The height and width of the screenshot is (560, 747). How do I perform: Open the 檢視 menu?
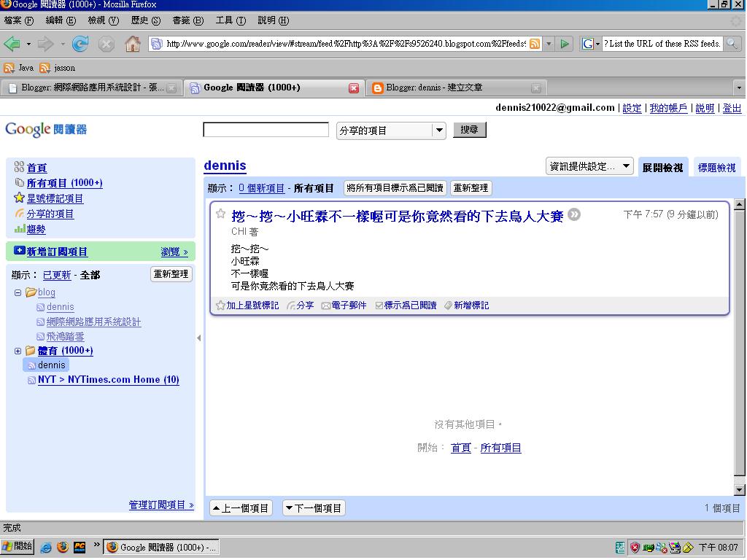tap(104, 20)
